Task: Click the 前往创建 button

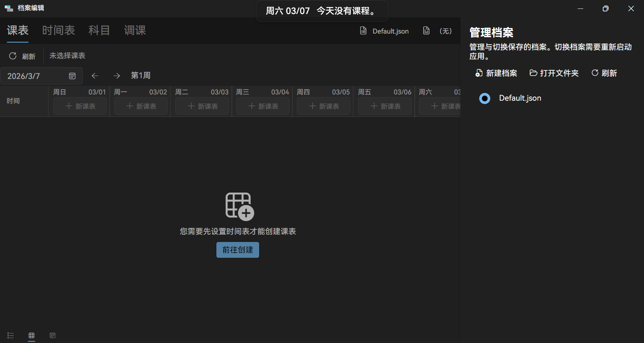Action: [237, 250]
